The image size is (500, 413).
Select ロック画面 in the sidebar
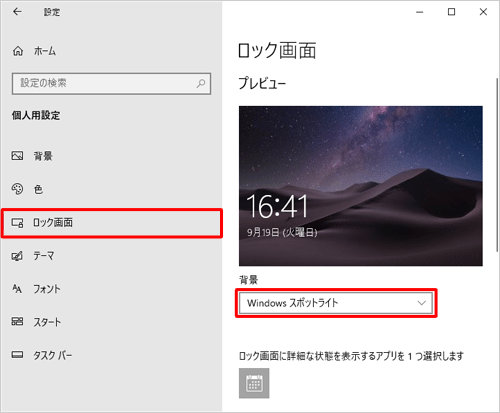111,223
